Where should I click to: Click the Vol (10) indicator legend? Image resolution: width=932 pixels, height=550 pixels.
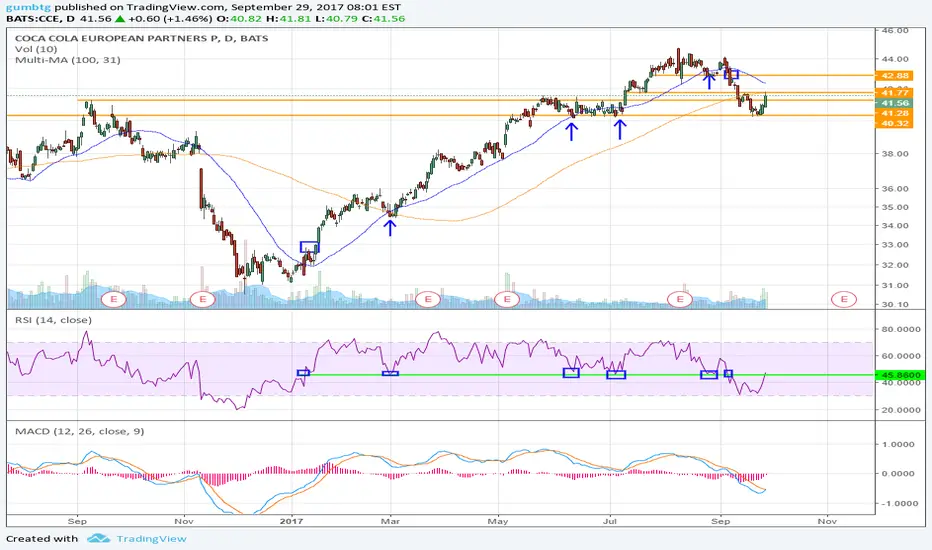tap(36, 49)
